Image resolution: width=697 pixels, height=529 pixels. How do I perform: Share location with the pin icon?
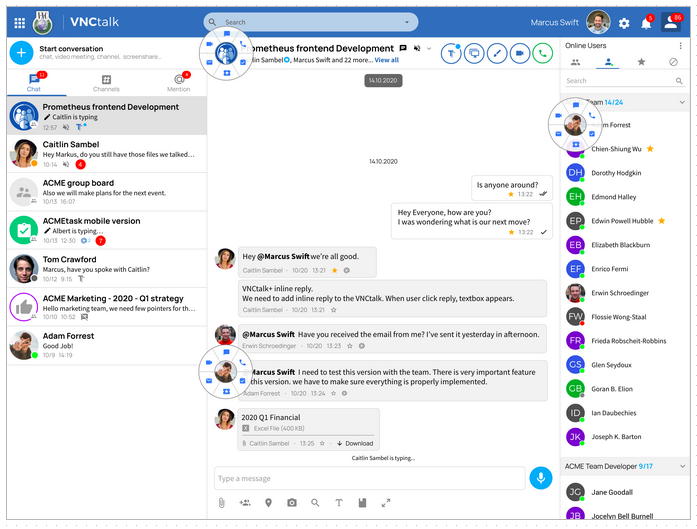[x=268, y=503]
